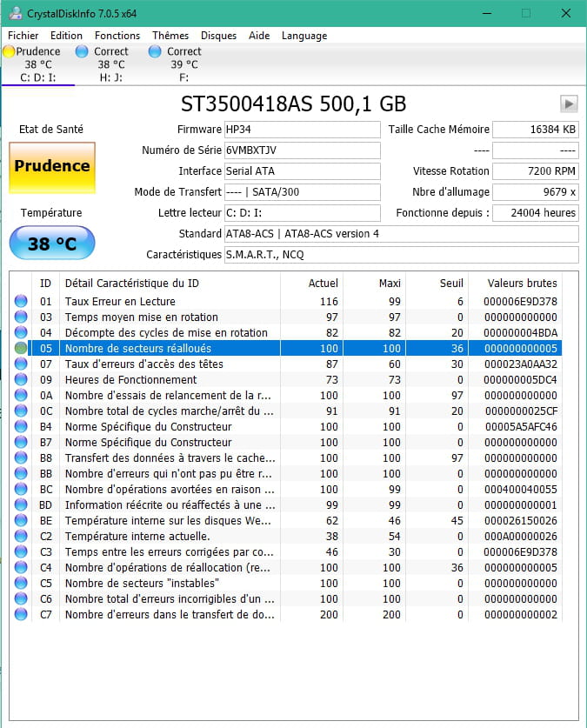The image size is (587, 728).
Task: Click status orb for attribute C6 row
Action: click(21, 598)
